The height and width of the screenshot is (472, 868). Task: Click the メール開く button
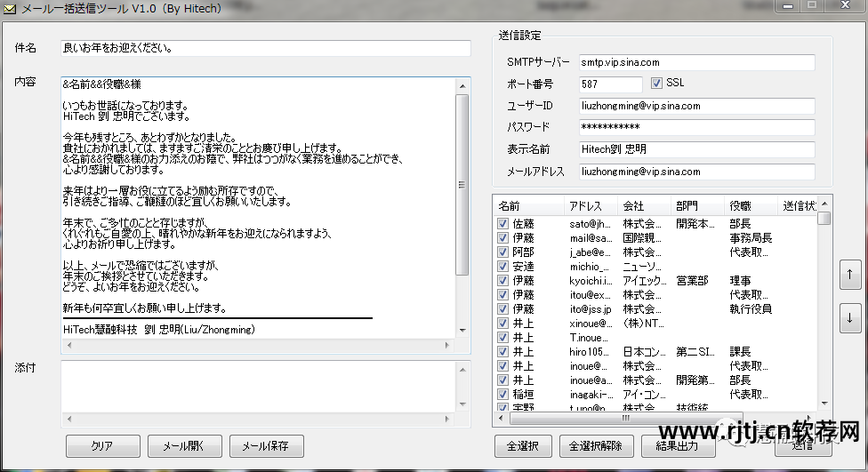point(185,446)
